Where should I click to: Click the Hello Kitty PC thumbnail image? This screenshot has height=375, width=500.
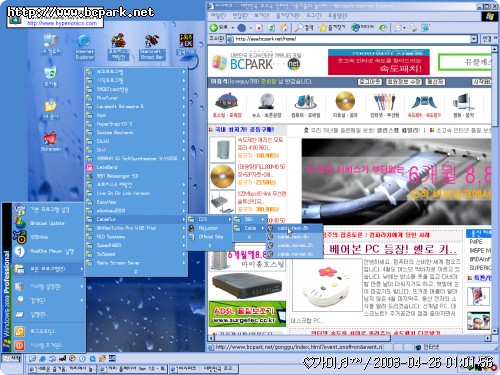pyautogui.click(x=327, y=285)
